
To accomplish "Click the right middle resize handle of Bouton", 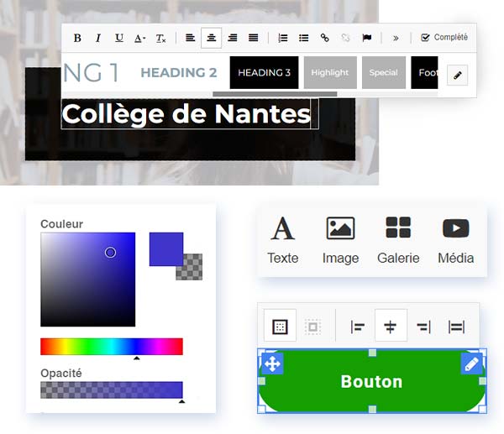I will [x=482, y=381].
